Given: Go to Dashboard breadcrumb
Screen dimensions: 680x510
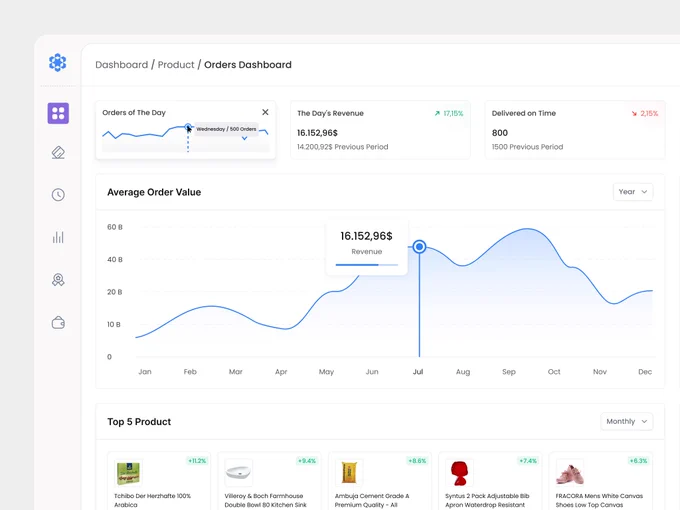Looking at the screenshot, I should 121,65.
